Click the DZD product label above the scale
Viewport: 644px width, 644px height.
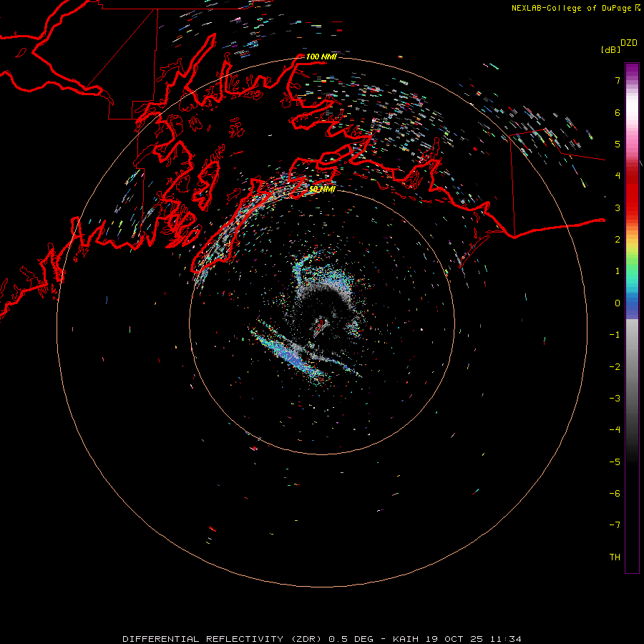pyautogui.click(x=629, y=43)
